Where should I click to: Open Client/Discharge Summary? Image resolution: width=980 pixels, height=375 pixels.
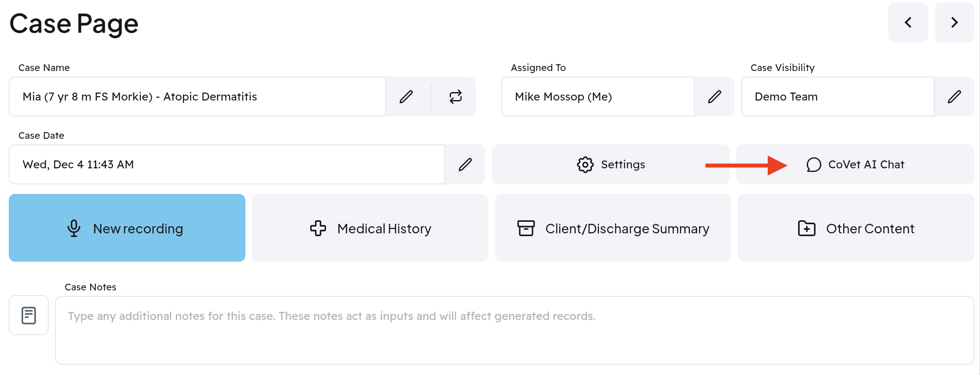(613, 228)
